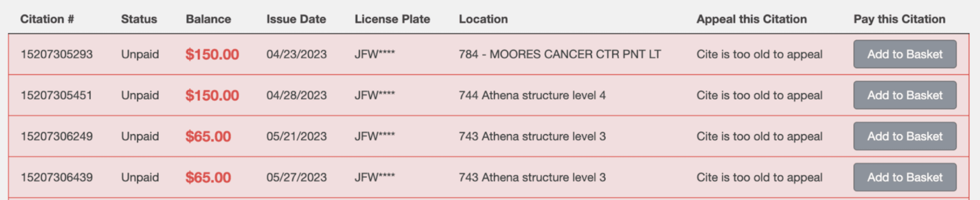Click the appeal message for citation 15207306249
980x200 pixels.
[x=759, y=137]
